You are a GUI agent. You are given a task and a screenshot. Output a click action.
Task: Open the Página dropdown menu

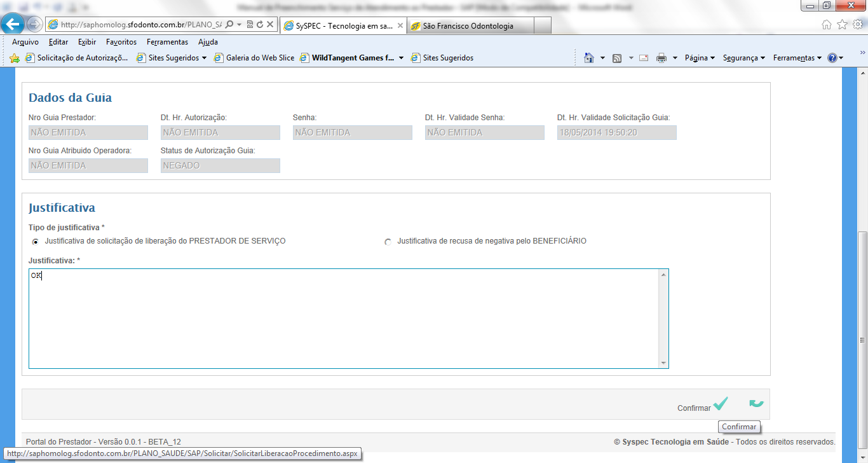click(x=700, y=58)
